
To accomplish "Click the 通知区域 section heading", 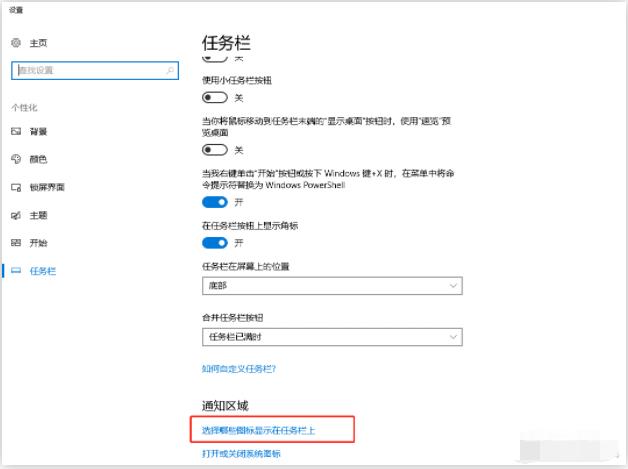I will 225,406.
